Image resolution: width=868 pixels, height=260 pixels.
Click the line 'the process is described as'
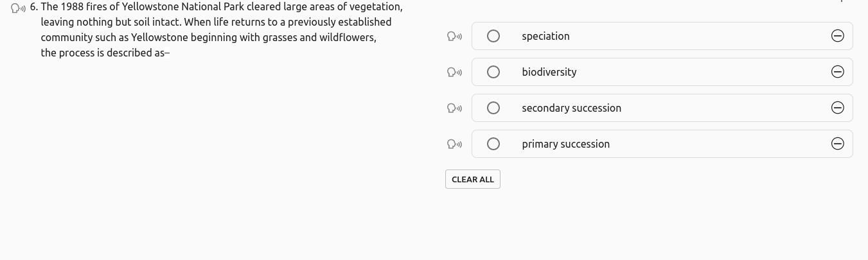[105, 53]
